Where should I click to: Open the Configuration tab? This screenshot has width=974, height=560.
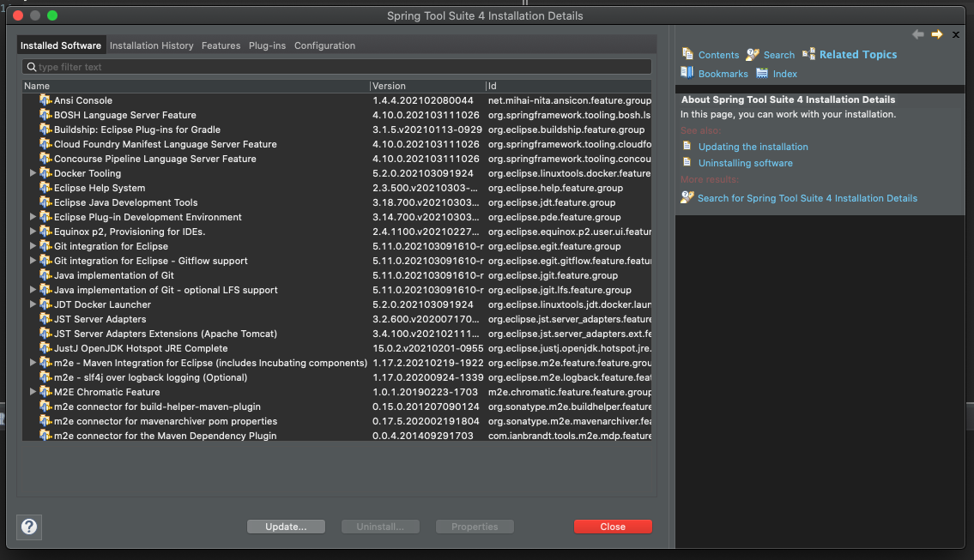click(325, 45)
